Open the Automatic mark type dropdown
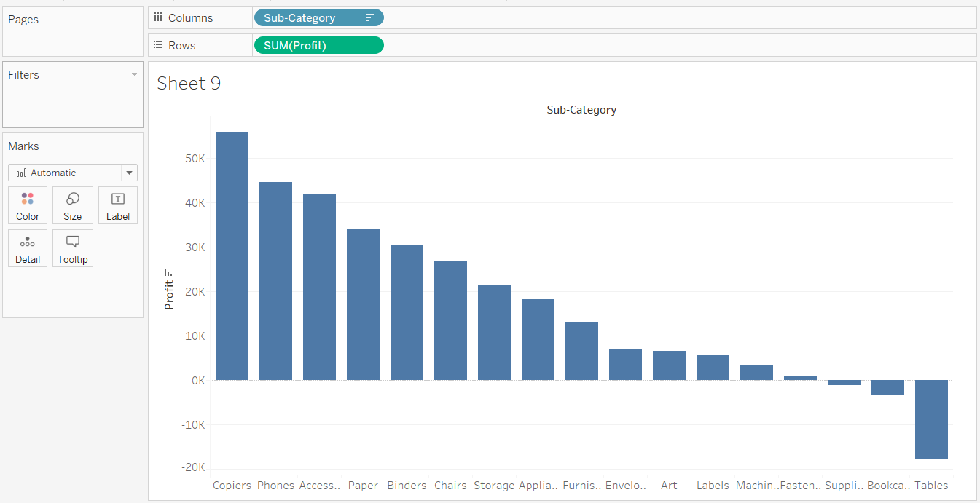 [x=73, y=173]
